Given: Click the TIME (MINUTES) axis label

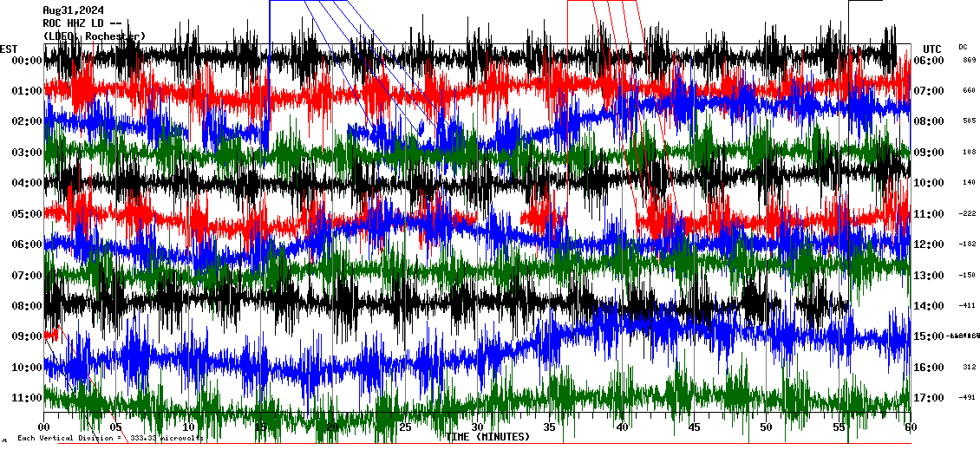Looking at the screenshot, I should [487, 437].
